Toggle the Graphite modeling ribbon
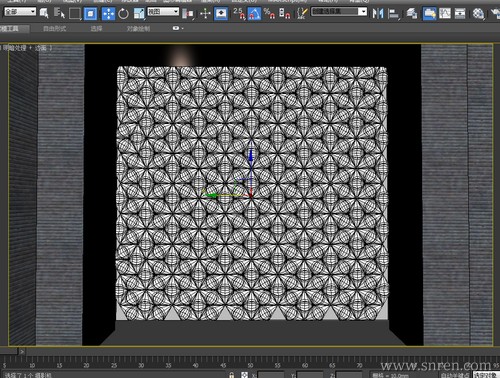Screen dimensions: 500x378 click(429, 14)
